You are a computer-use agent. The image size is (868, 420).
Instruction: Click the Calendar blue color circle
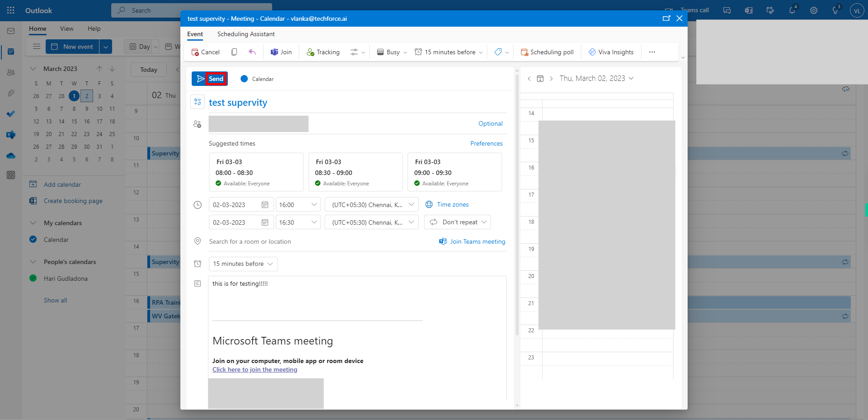(244, 79)
